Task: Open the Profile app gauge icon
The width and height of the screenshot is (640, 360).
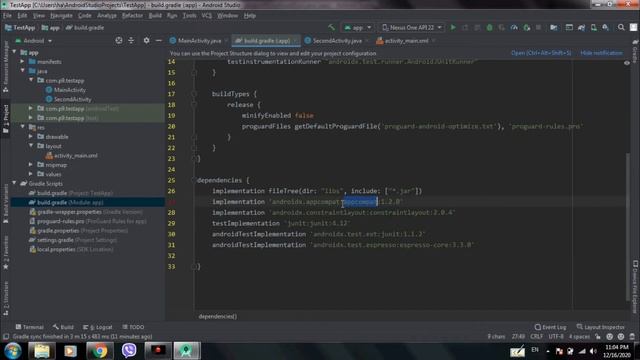Action: (514, 27)
